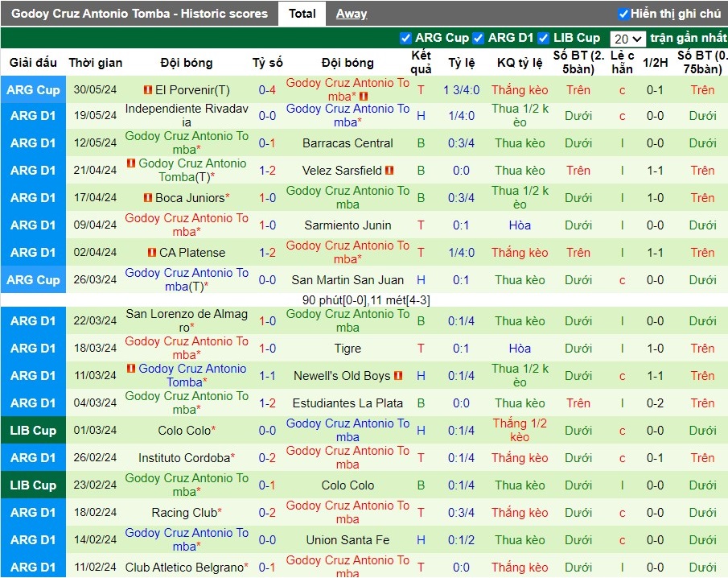
Task: Select the date 18/02/24
Action: (95, 512)
